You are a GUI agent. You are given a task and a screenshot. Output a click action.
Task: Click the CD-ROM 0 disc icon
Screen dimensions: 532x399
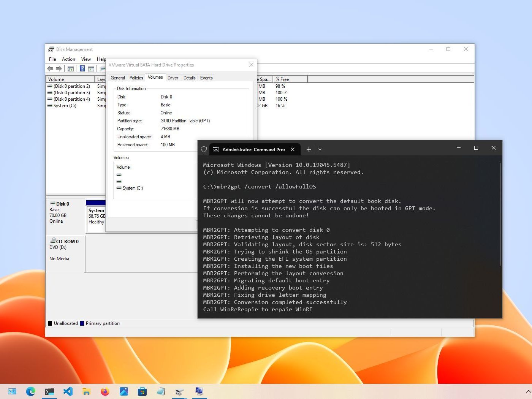tap(53, 241)
